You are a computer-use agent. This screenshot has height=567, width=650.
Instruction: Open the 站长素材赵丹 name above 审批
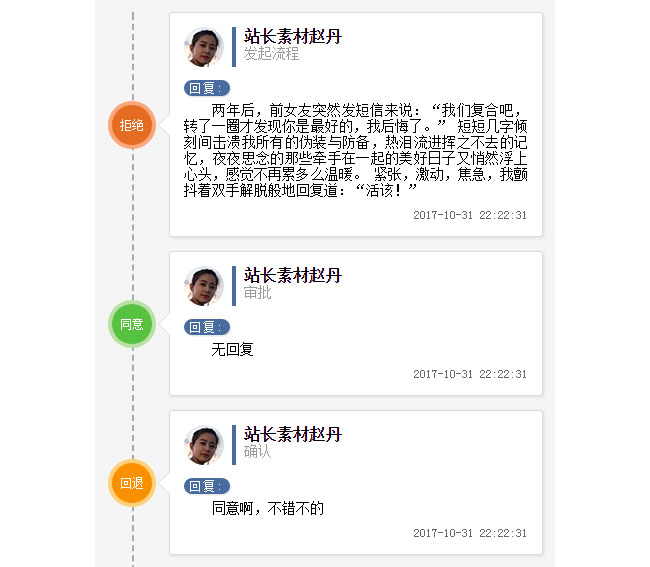[293, 275]
